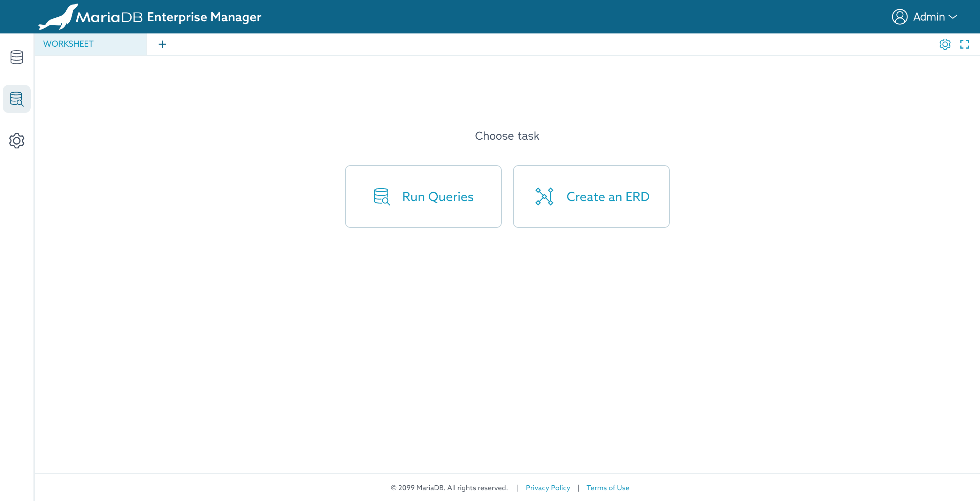This screenshot has height=501, width=980.
Task: Click the Admin user avatar icon
Action: 899,17
